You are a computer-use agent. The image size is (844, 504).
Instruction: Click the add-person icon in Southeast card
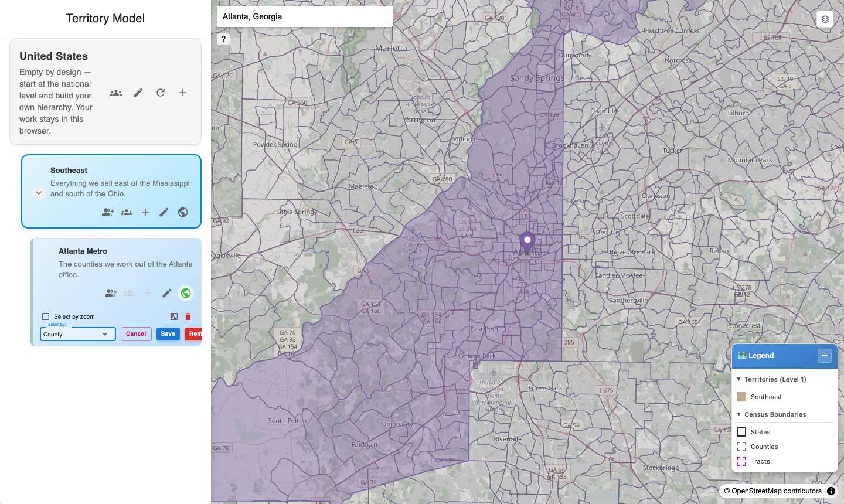(x=108, y=212)
